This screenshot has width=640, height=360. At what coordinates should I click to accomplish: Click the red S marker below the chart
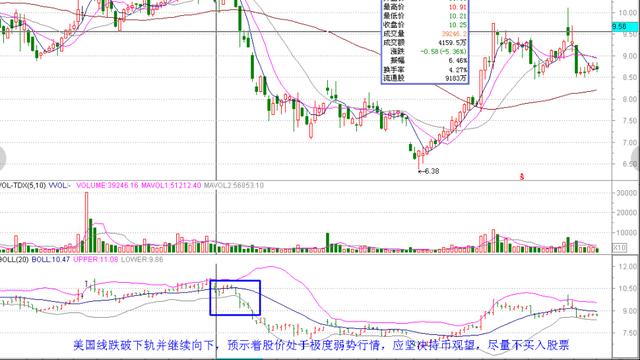point(522,177)
